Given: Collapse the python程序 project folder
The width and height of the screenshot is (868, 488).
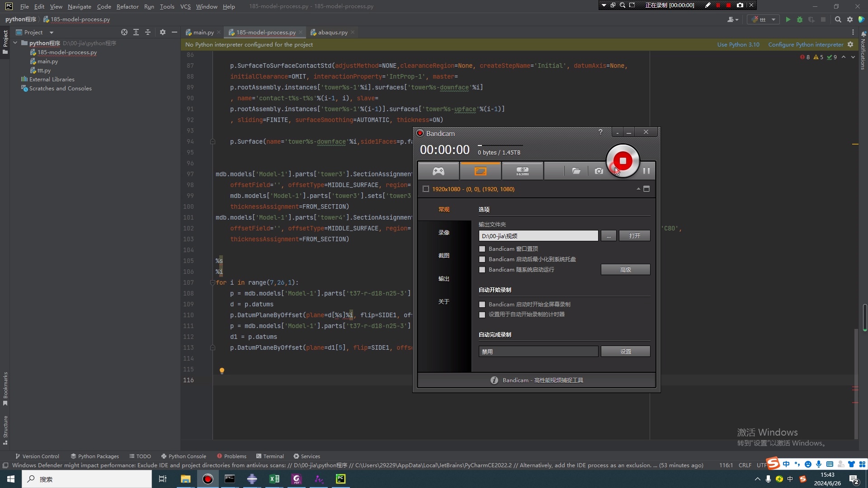Looking at the screenshot, I should [x=15, y=43].
